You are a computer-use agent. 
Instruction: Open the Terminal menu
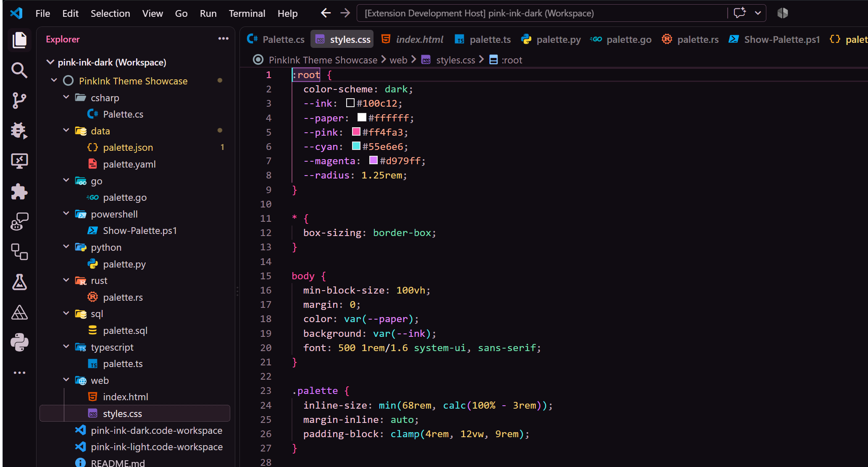point(247,13)
